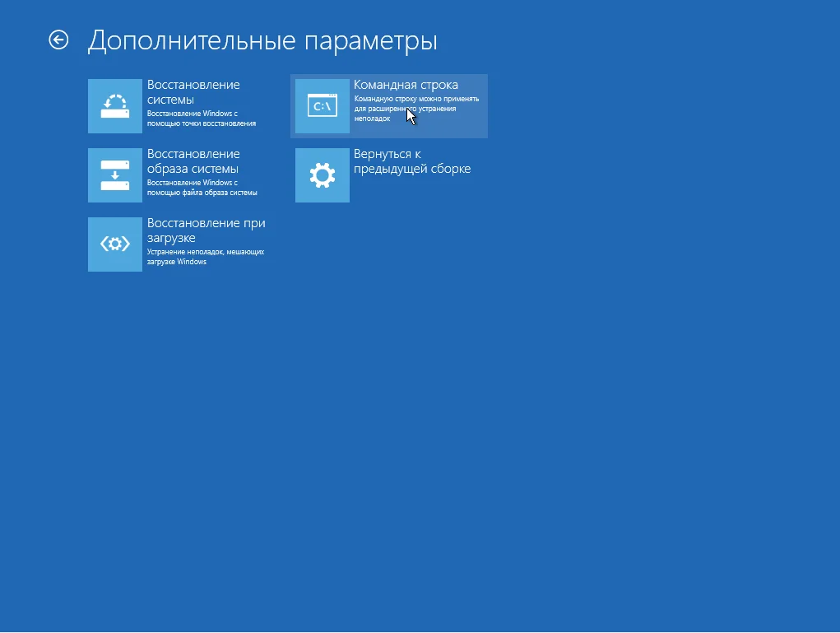
Task: Click description "Командную строку можно применять"
Action: (x=417, y=99)
